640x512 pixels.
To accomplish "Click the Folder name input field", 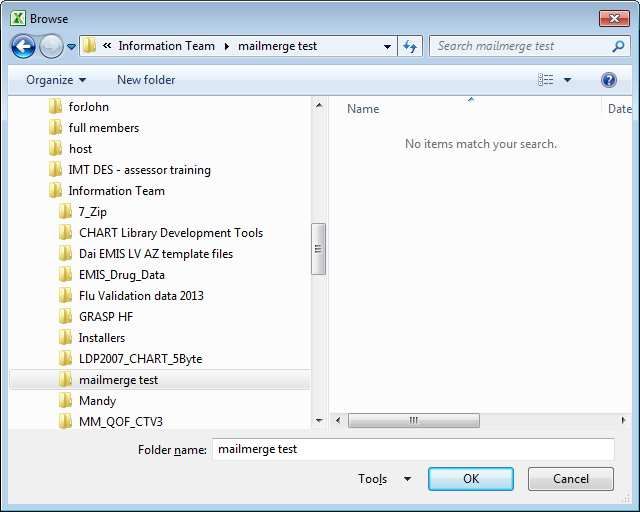I will (x=413, y=449).
